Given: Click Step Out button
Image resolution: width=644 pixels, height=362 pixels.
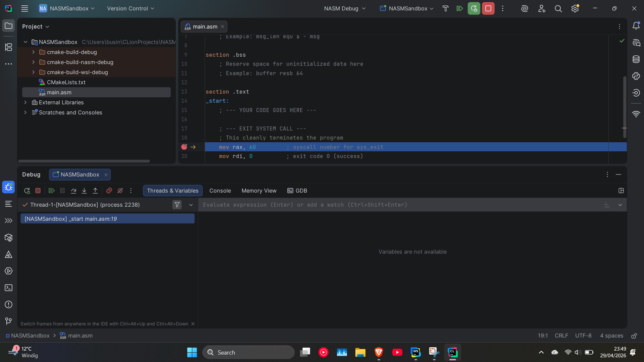Looking at the screenshot, I should [95, 191].
